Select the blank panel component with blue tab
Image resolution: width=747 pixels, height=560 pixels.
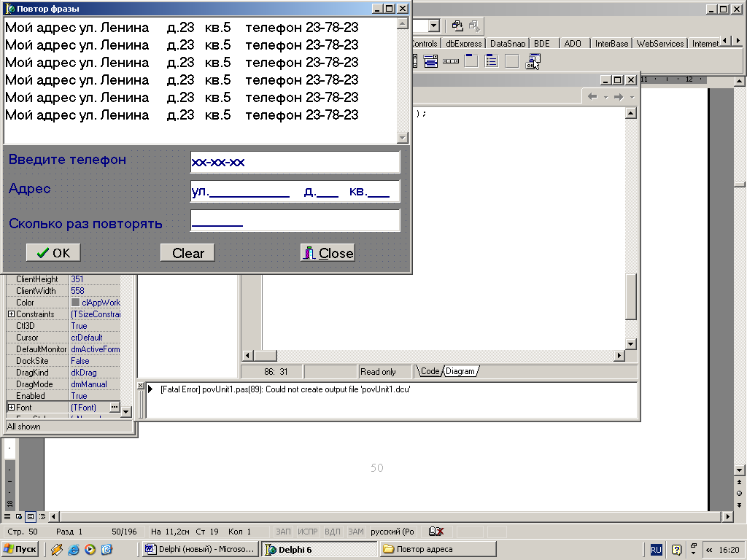(471, 61)
